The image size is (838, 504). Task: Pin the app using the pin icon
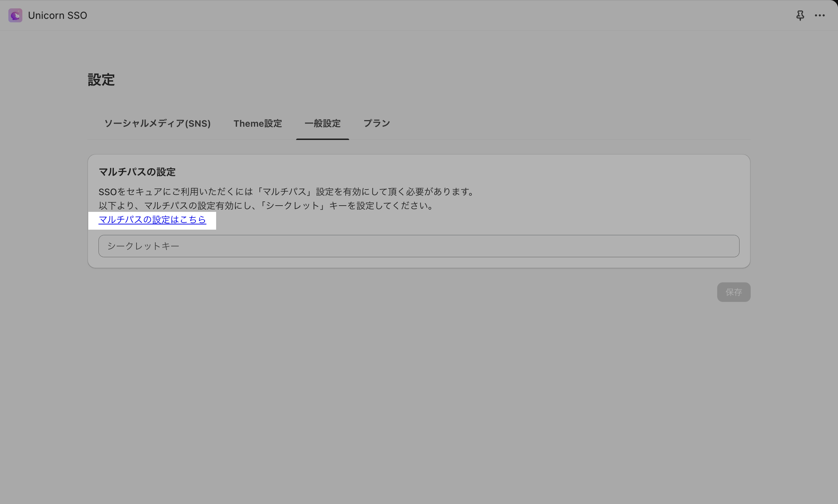coord(800,15)
